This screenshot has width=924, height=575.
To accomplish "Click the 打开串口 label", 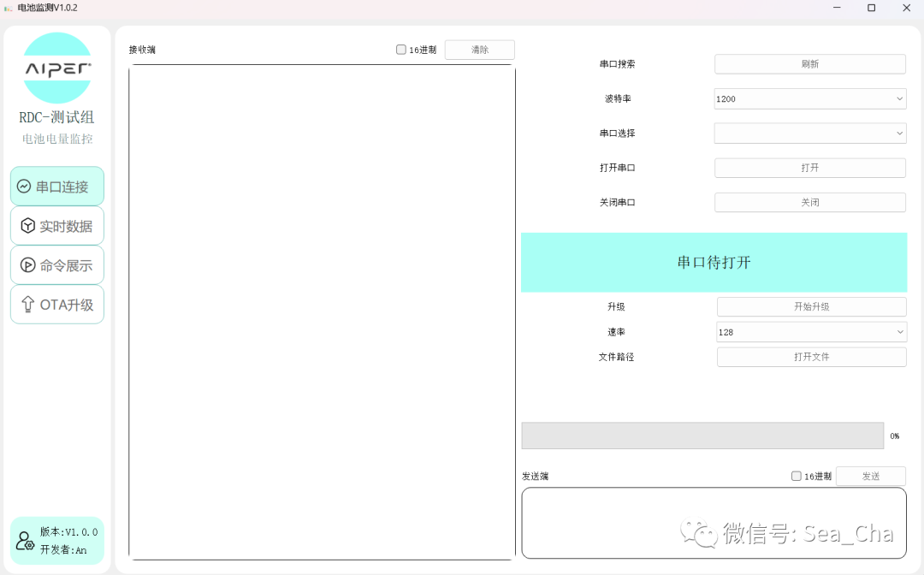I will (617, 168).
